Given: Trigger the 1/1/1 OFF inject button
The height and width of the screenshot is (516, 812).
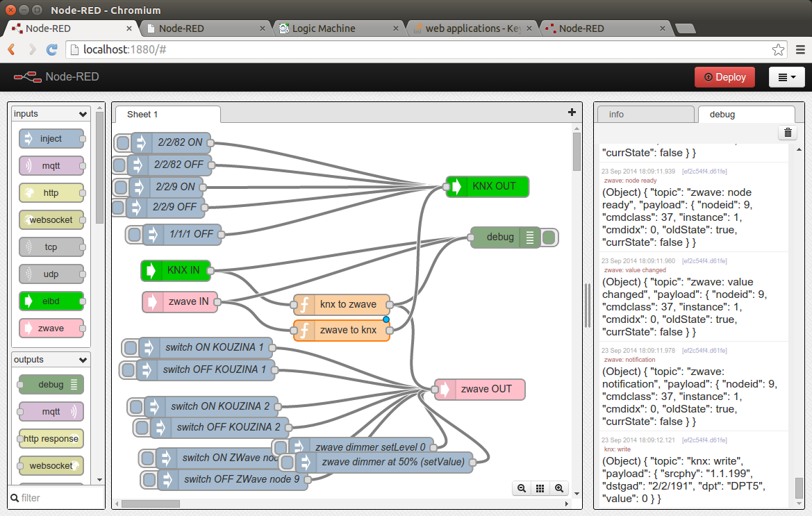Looking at the screenshot, I should click(134, 235).
